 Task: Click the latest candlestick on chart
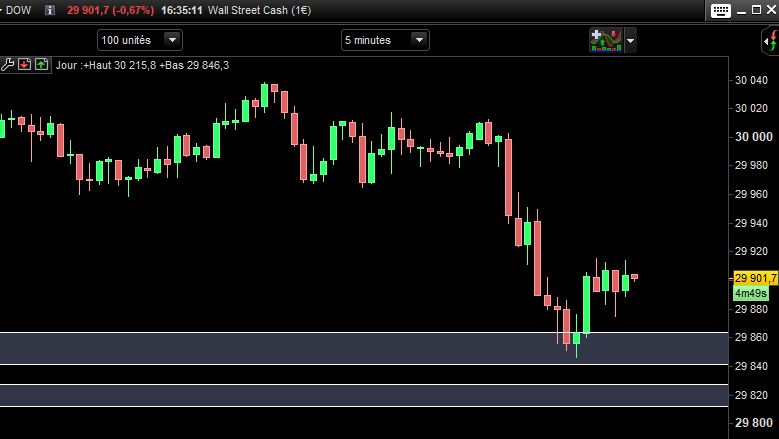tap(634, 277)
